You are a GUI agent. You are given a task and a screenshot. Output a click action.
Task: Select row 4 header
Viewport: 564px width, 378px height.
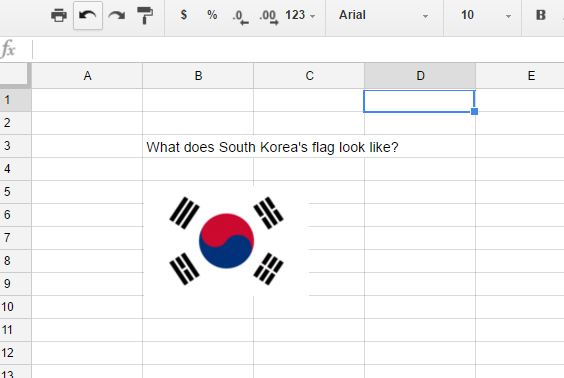(x=15, y=169)
